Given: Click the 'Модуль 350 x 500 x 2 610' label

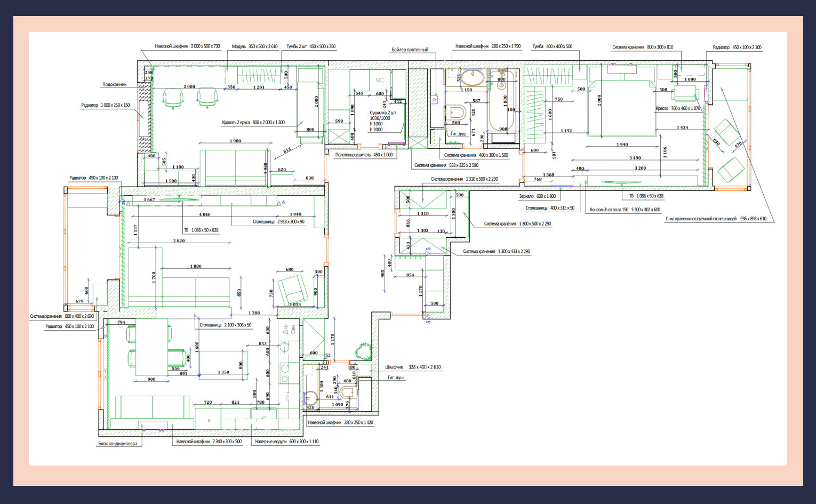Looking at the screenshot, I should (254, 46).
